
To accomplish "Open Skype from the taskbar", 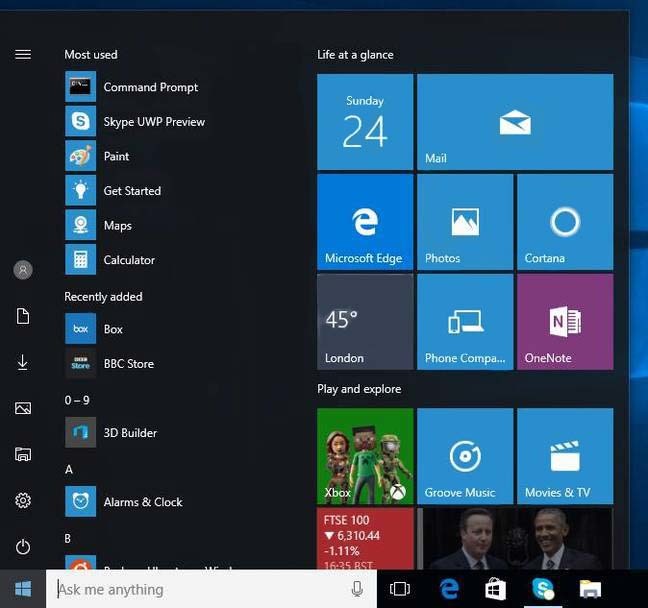I will 543,589.
